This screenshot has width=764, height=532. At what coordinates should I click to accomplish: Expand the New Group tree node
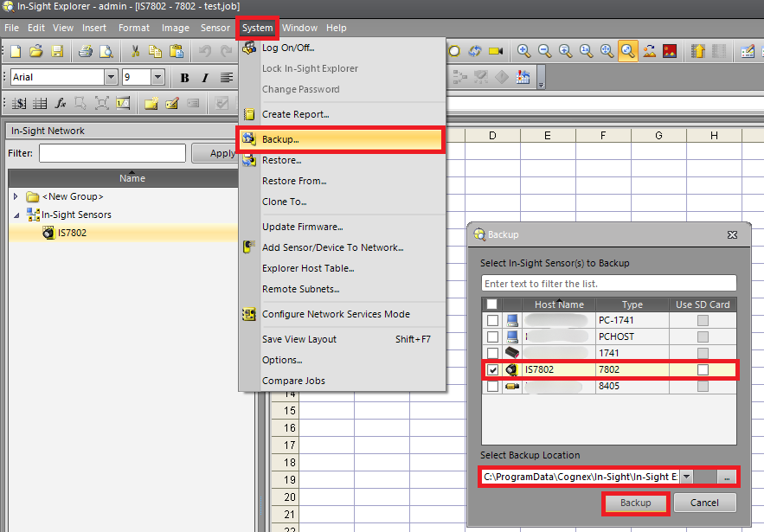pyautogui.click(x=16, y=196)
